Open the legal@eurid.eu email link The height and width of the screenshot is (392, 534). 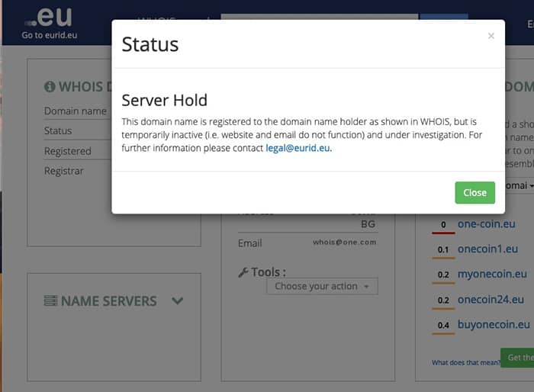click(298, 148)
